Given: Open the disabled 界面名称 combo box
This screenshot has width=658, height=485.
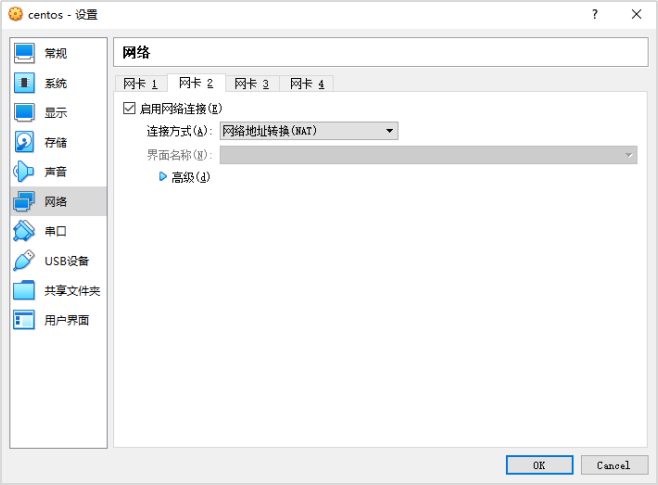Looking at the screenshot, I should pos(428,155).
